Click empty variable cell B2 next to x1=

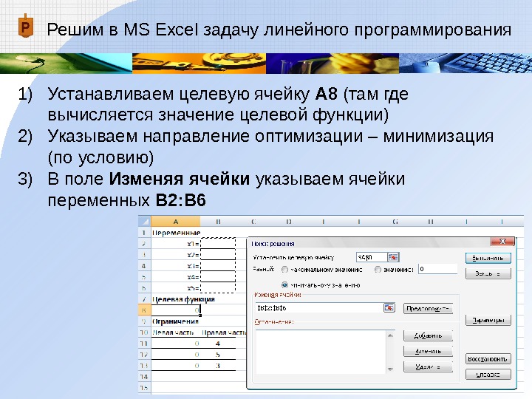click(218, 244)
